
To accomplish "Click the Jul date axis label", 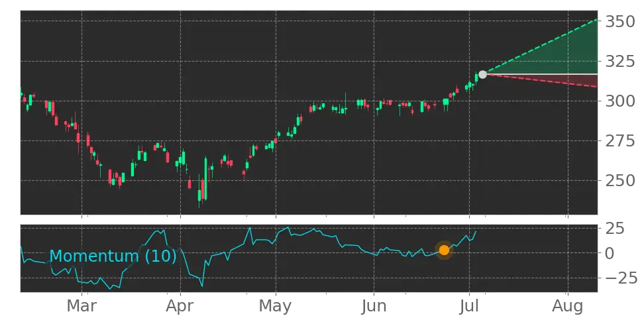I will 470,306.
